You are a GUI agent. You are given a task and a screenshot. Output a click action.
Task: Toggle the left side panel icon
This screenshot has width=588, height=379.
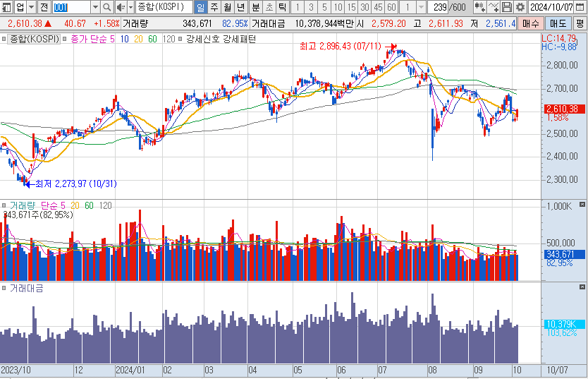pos(7,7)
